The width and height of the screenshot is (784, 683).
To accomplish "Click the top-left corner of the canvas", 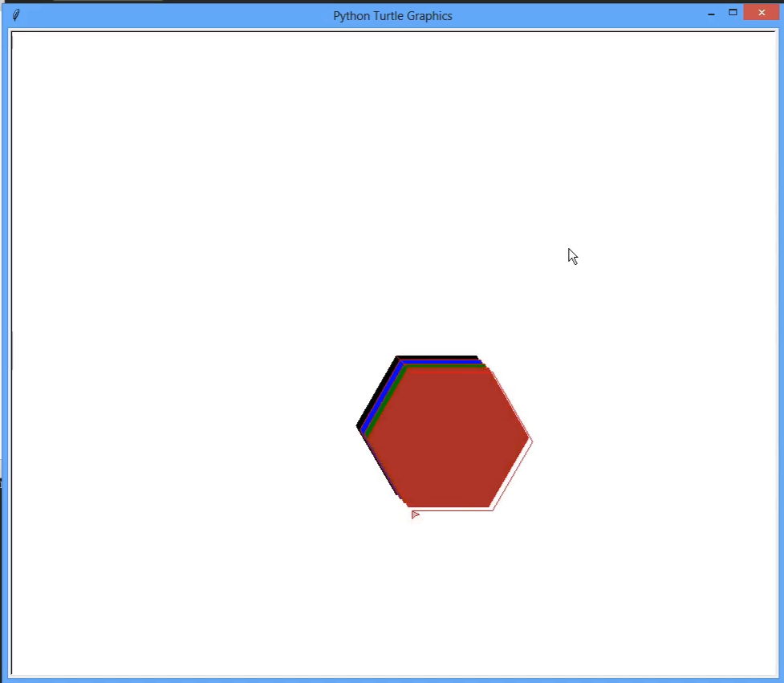I will tap(11, 32).
